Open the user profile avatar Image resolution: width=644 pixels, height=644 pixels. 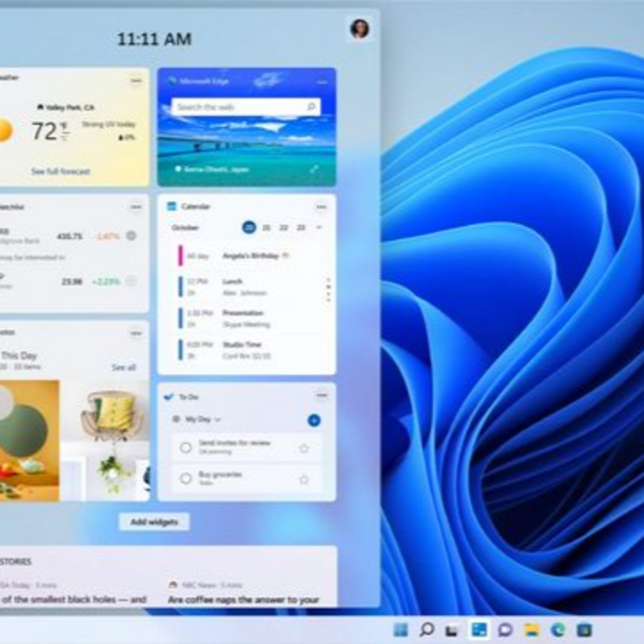click(x=359, y=29)
